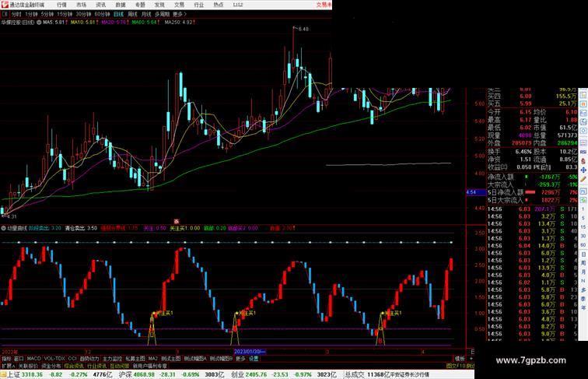Click the 设置 indicator settings button
The width and height of the screenshot is (588, 379).
point(254,358)
